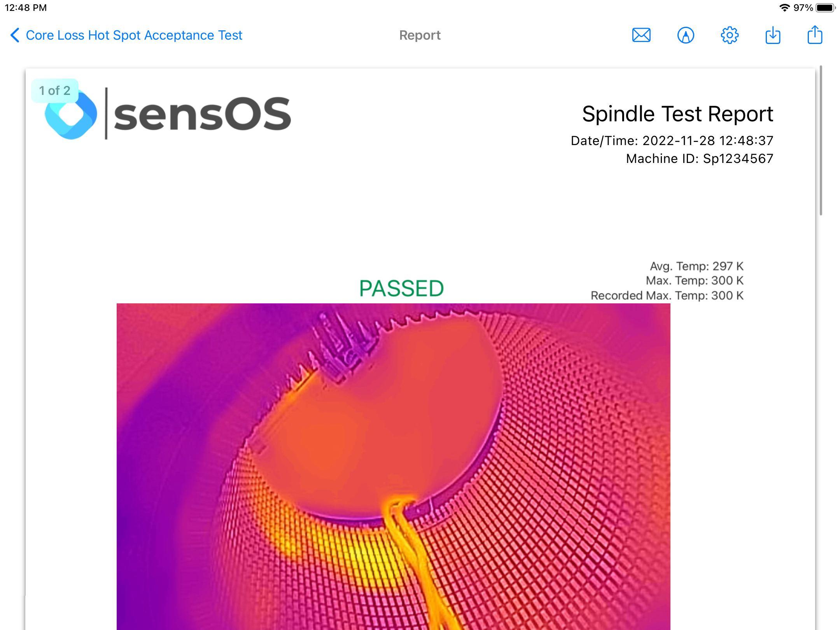The width and height of the screenshot is (840, 630).
Task: Select 'Date/Time: 2022-11-28 12:48:37' text
Action: 672,141
